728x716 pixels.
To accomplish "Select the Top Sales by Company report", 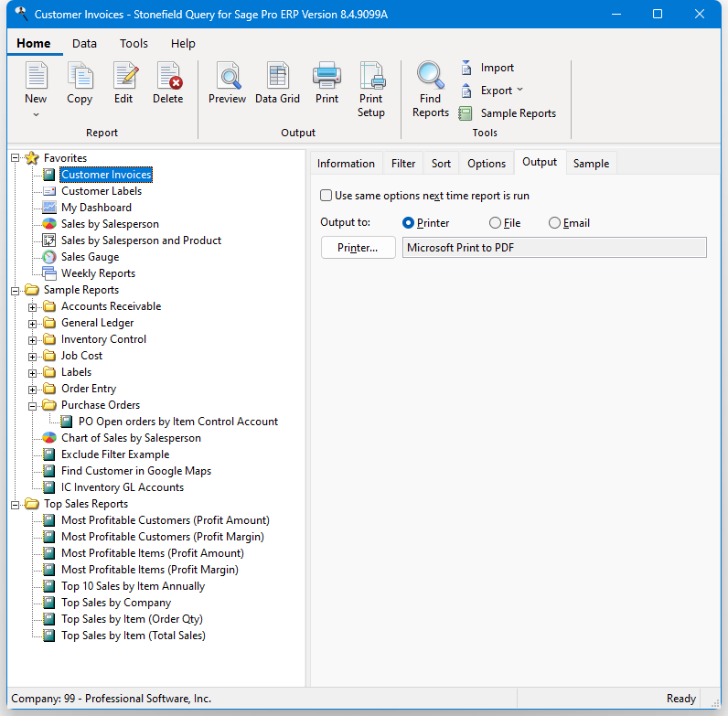I will point(116,603).
